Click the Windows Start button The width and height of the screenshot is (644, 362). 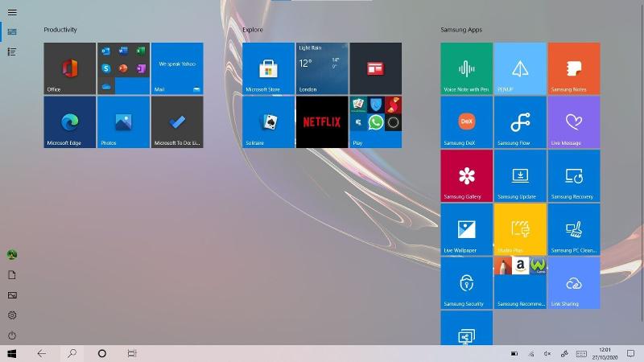pos(12,353)
